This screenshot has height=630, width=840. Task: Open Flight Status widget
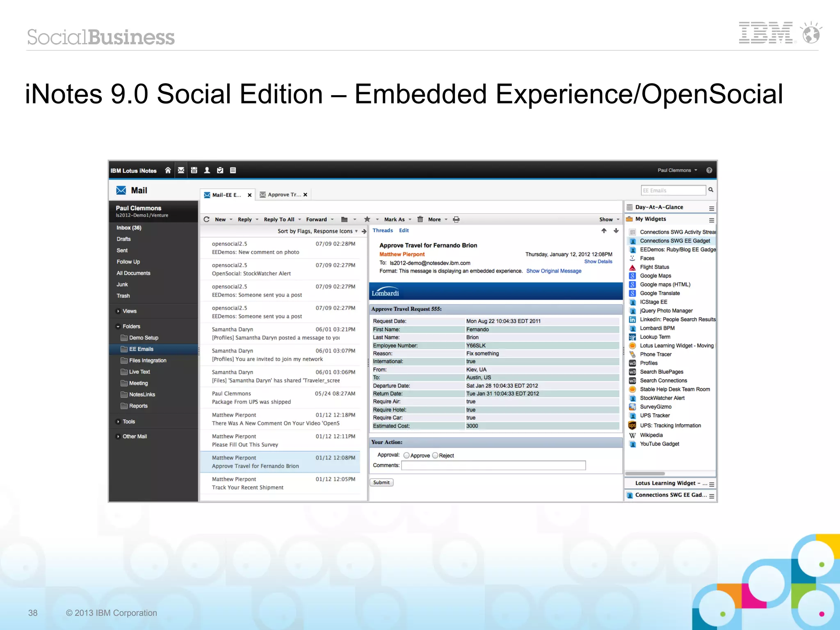pyautogui.click(x=655, y=267)
